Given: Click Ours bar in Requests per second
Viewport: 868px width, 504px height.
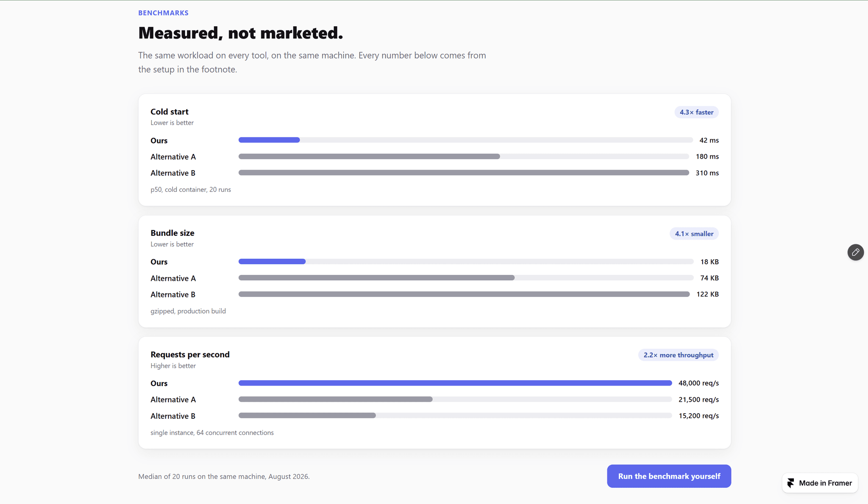Looking at the screenshot, I should [455, 383].
